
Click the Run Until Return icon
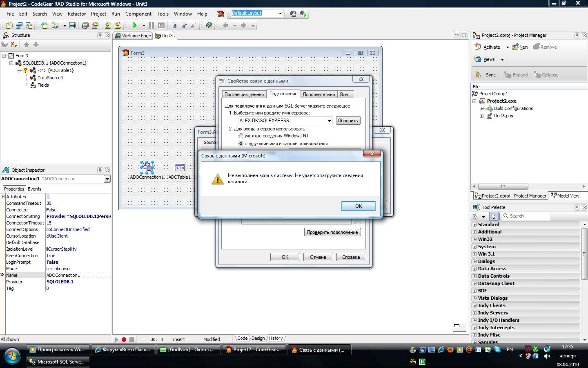(194, 25)
